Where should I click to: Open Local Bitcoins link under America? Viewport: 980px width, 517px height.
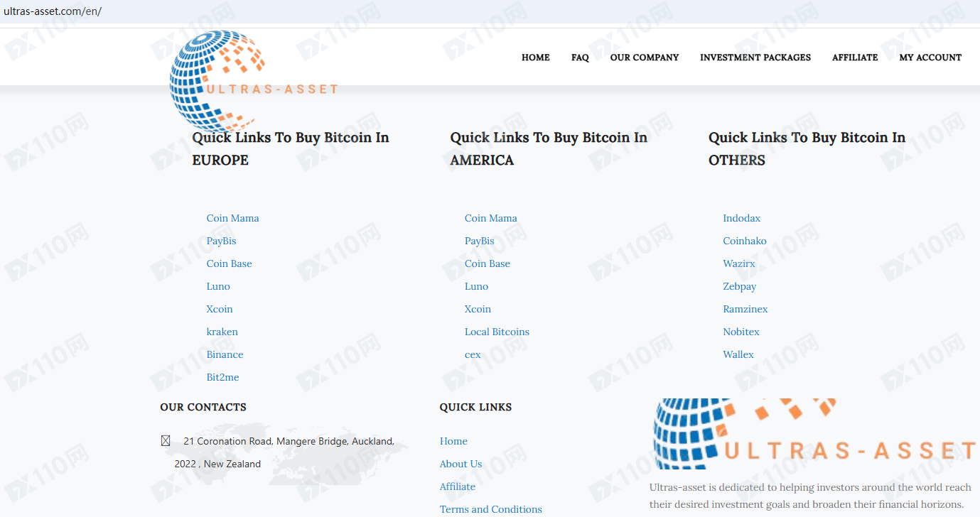[x=497, y=332]
